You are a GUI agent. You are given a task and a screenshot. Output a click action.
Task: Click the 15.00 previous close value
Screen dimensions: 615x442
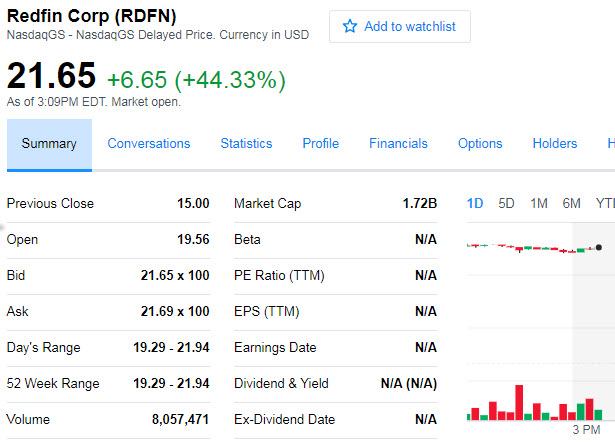pos(193,204)
